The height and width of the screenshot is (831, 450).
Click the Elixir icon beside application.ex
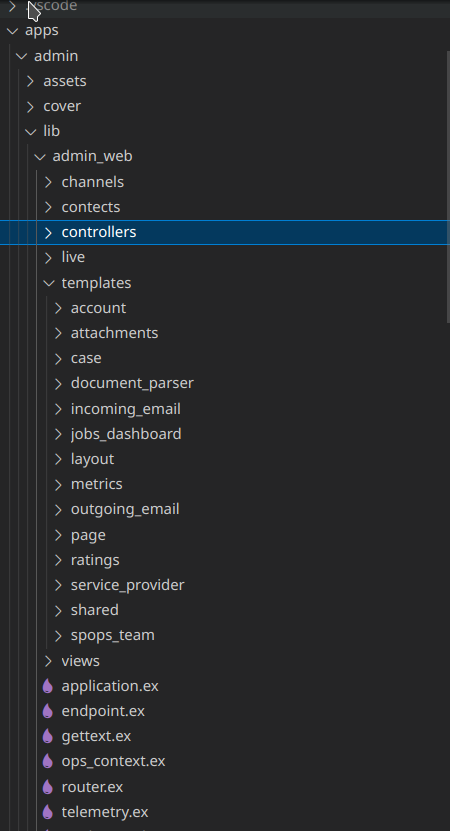[48, 686]
